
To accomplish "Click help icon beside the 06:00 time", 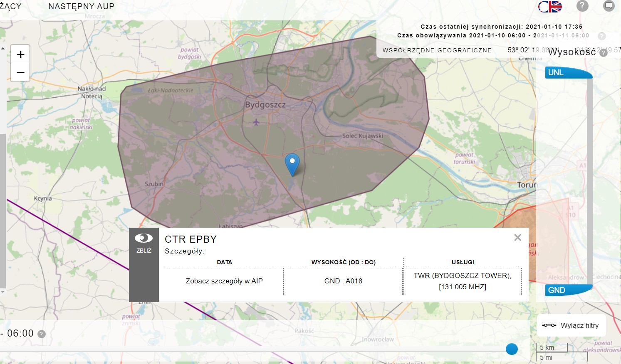I will point(42,334).
